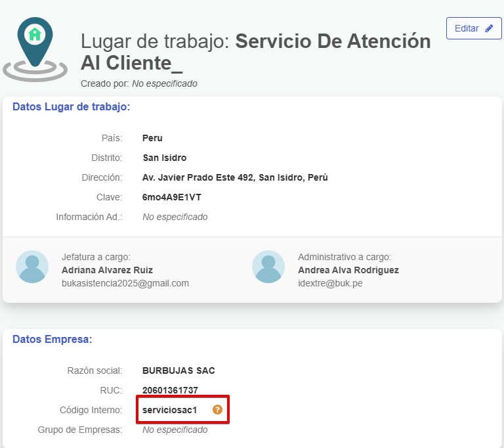This screenshot has height=448, width=504.
Task: Click the Código Interno value serviciosac1
Action: 169,410
